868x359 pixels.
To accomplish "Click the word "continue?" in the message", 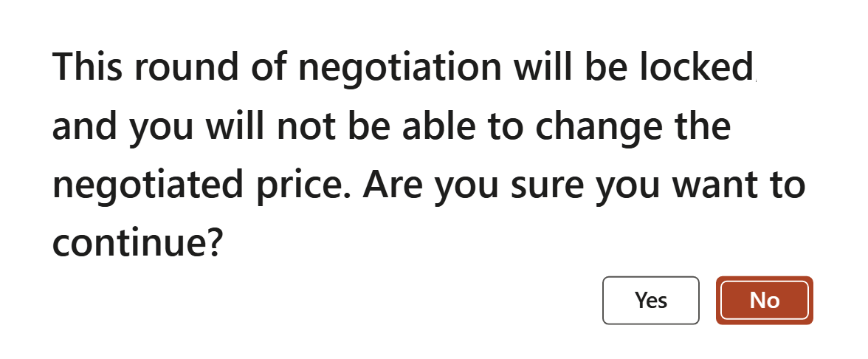I will click(x=137, y=242).
